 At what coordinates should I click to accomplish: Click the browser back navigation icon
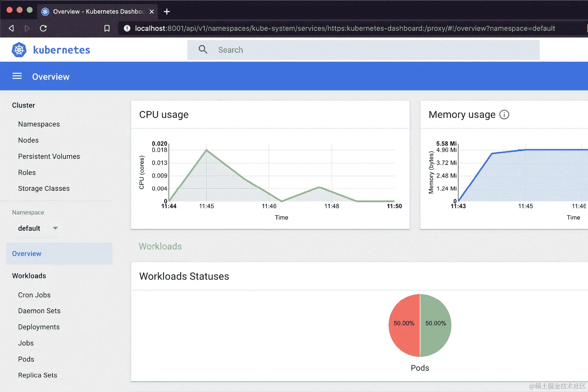[11, 28]
